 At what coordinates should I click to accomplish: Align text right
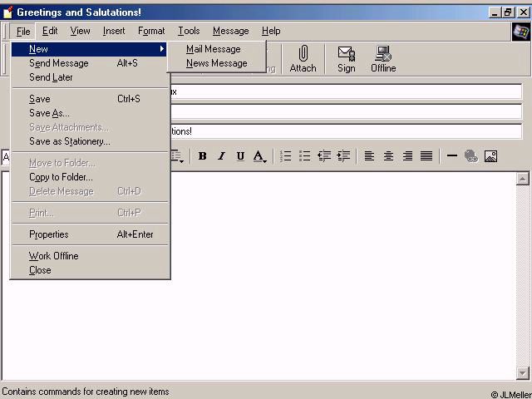[x=407, y=156]
